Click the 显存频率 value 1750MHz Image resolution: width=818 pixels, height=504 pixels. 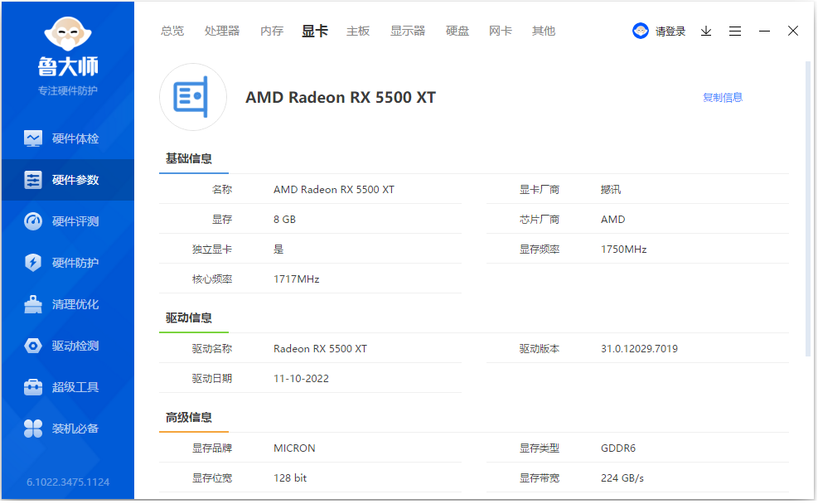(x=624, y=250)
